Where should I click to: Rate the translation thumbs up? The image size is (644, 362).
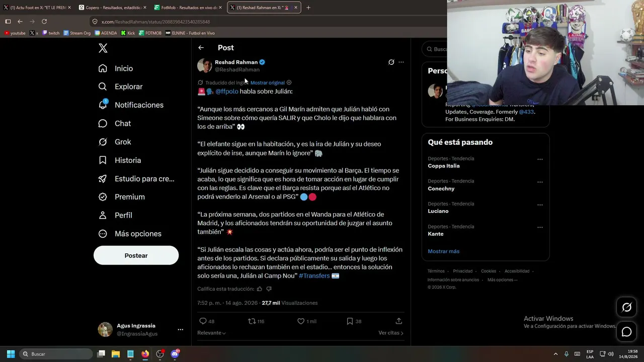260,289
